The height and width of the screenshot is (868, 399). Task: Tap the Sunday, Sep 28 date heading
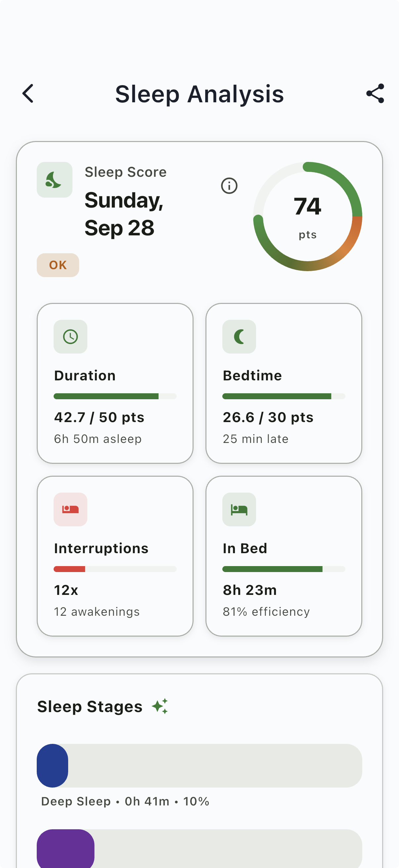click(x=124, y=214)
